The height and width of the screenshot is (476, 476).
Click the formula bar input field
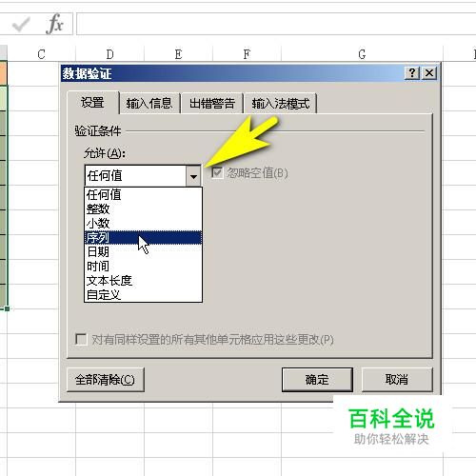point(276,24)
